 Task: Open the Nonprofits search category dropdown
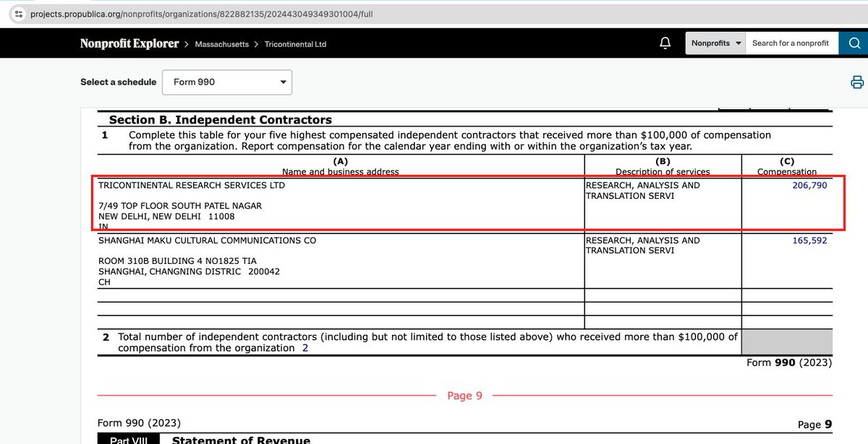(715, 43)
